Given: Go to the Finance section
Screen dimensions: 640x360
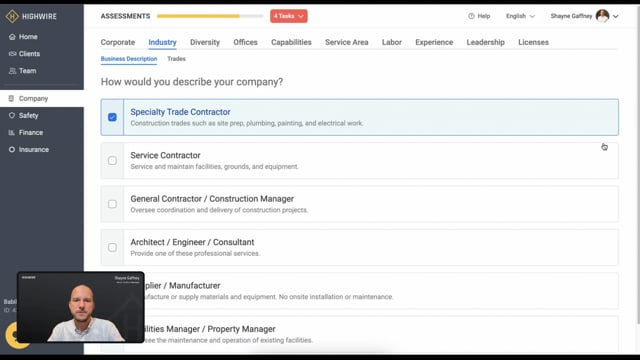Looking at the screenshot, I should tap(31, 133).
